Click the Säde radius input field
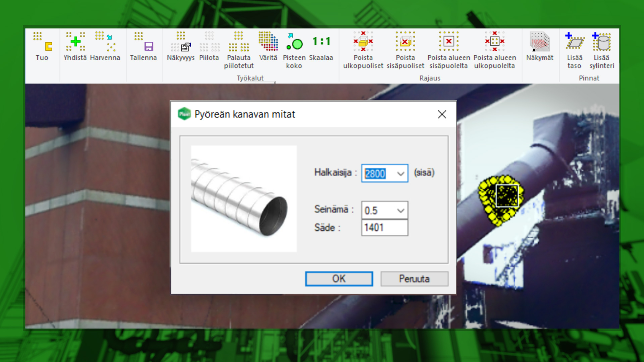 (x=384, y=228)
